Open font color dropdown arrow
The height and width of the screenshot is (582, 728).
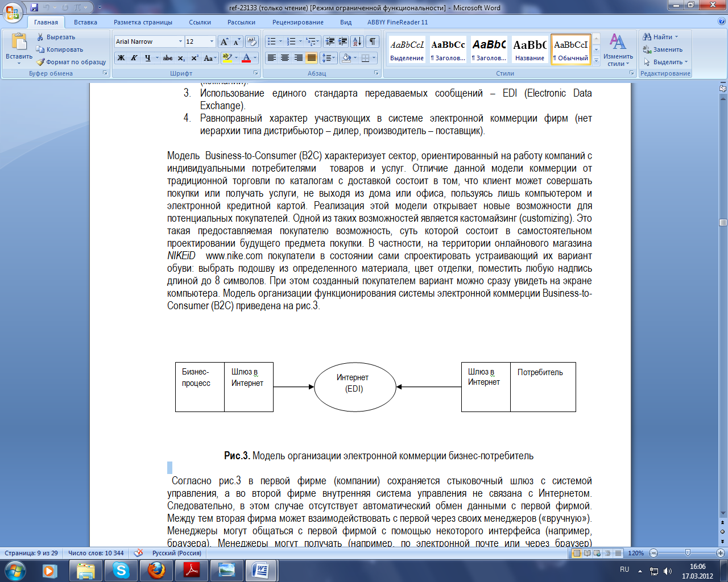pyautogui.click(x=255, y=58)
